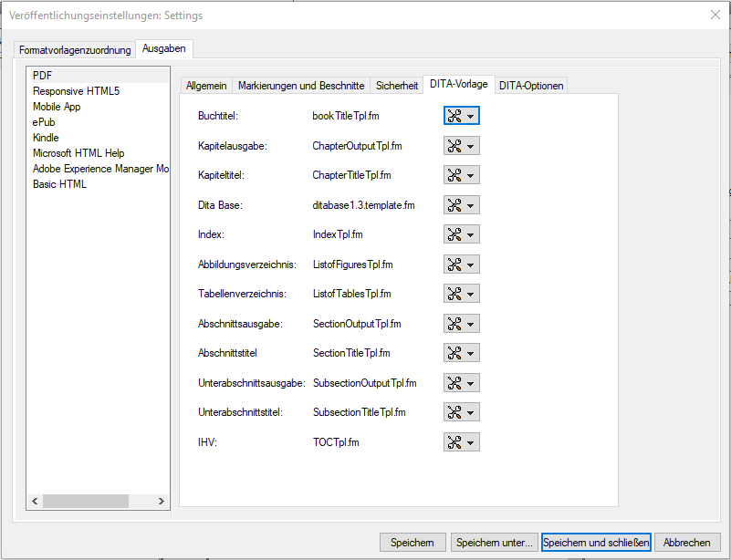This screenshot has width=731, height=560.
Task: Open the IHV template dropdown arrow
Action: pos(469,441)
